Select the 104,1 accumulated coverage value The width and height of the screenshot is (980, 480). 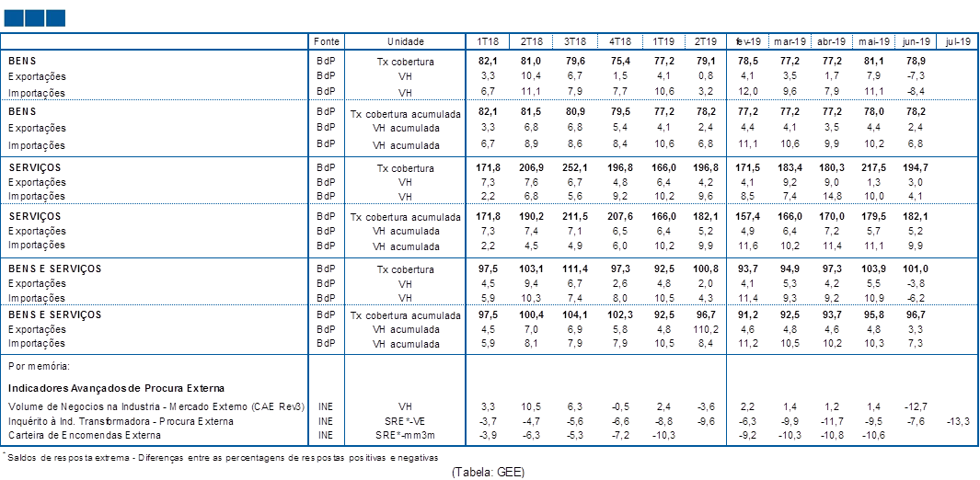(x=575, y=315)
